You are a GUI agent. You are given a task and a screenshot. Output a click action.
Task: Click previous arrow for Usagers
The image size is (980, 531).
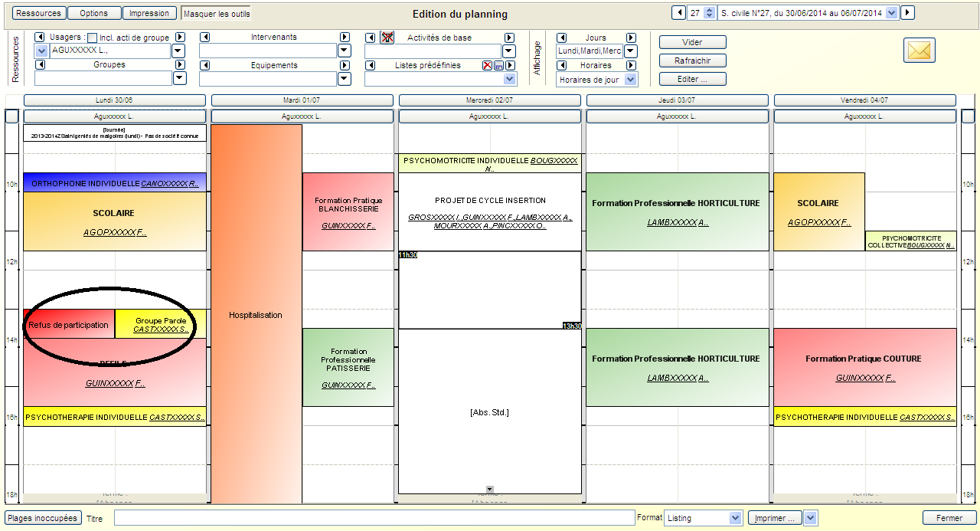(40, 38)
